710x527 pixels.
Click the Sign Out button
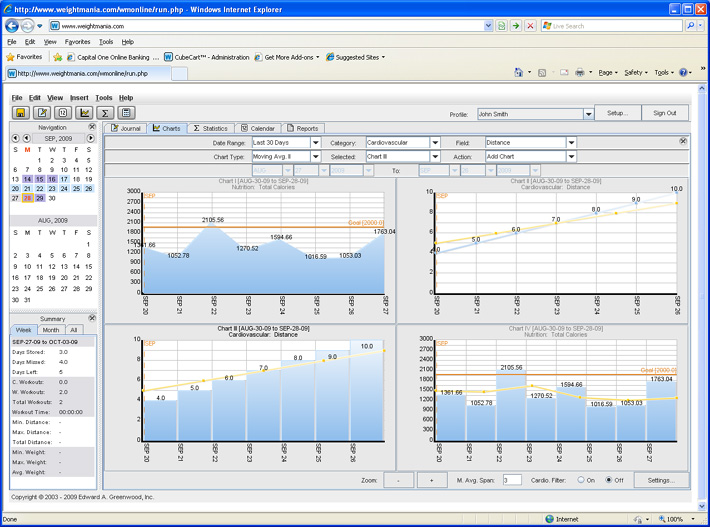(x=664, y=114)
